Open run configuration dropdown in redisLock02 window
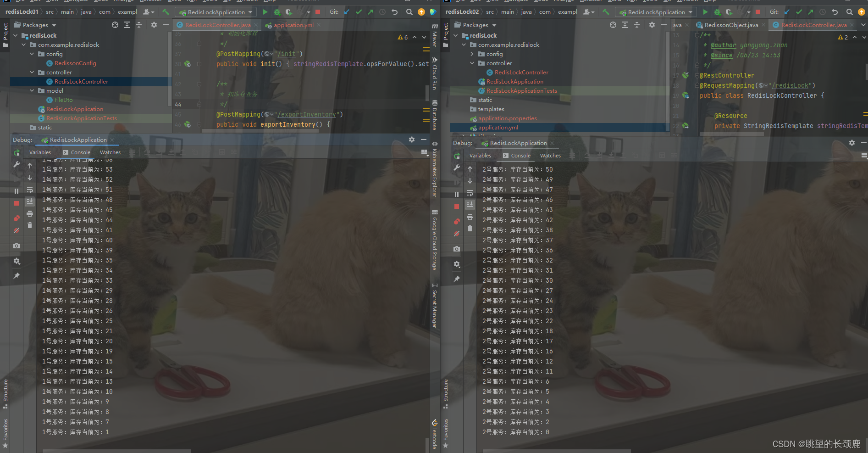Image resolution: width=868 pixels, height=453 pixels. pyautogui.click(x=656, y=12)
